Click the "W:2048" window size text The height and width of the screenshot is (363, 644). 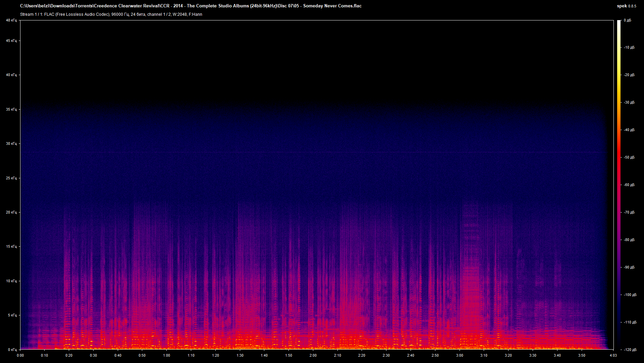[180, 14]
